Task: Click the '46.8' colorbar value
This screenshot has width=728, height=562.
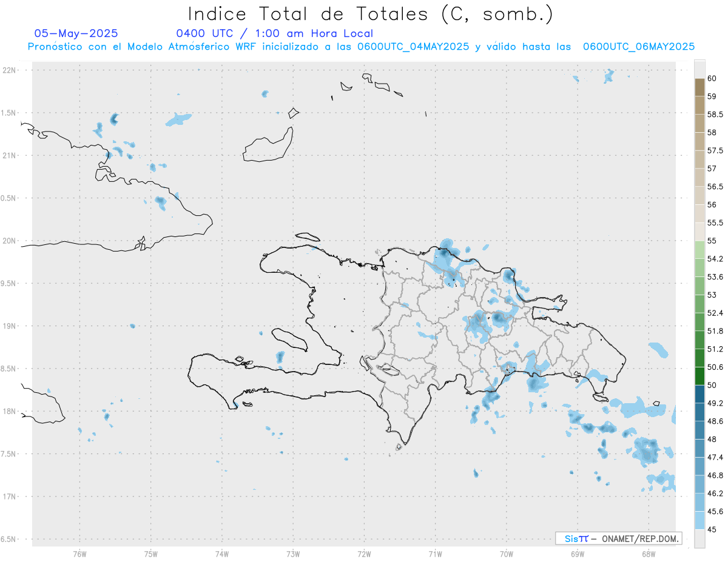Action: click(x=715, y=475)
